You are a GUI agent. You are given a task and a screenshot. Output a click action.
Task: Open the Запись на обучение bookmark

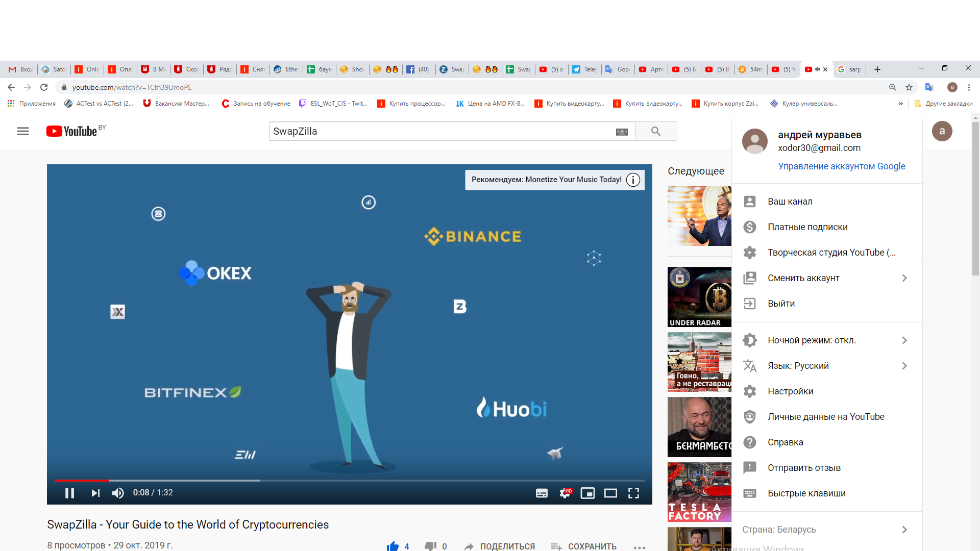256,104
